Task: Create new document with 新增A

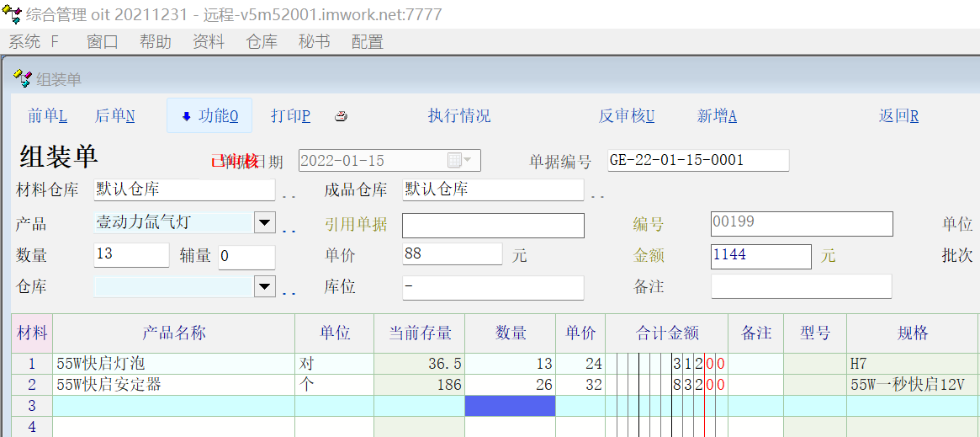Action: (x=717, y=116)
